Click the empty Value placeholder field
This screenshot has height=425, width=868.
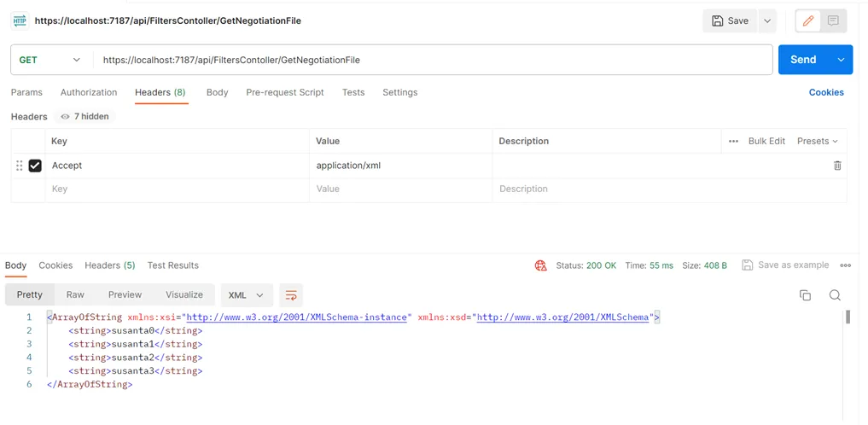[401, 189]
